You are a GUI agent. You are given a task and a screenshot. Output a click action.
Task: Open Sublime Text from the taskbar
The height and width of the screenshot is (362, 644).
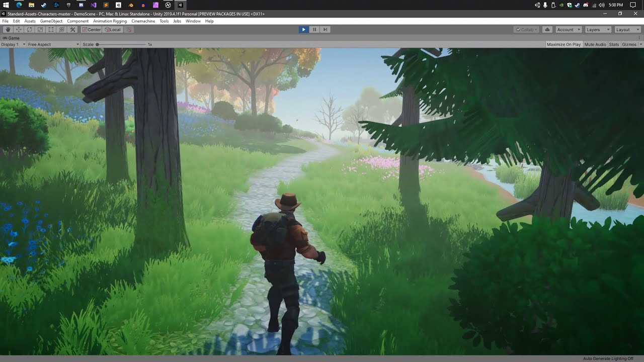[106, 5]
